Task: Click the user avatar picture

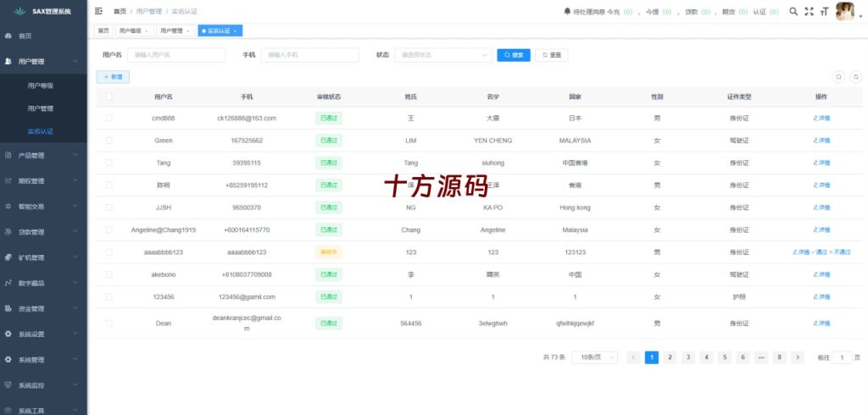Action: coord(845,11)
